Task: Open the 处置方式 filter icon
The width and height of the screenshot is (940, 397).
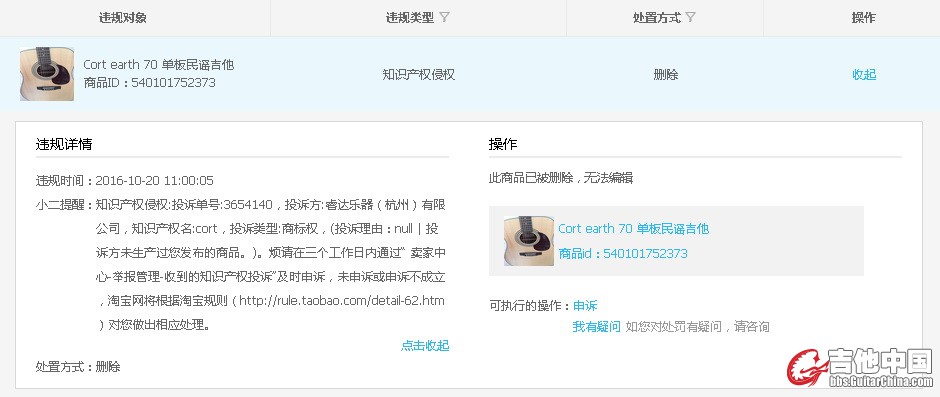Action: point(691,17)
